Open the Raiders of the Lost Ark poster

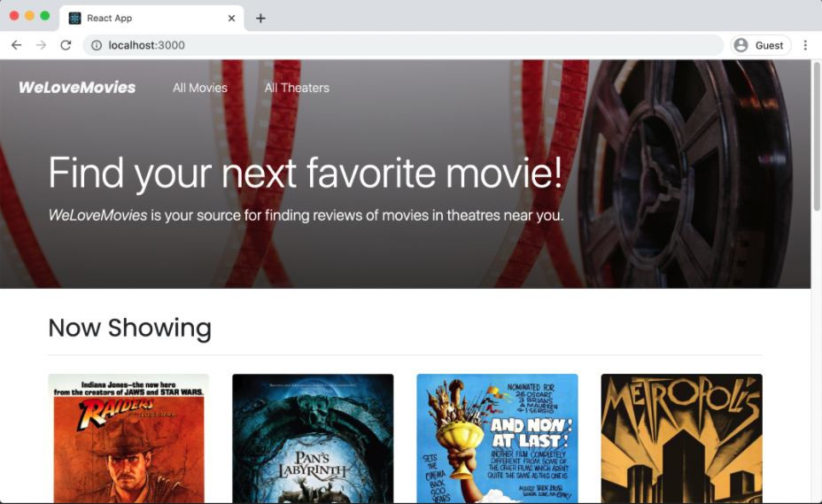click(128, 438)
